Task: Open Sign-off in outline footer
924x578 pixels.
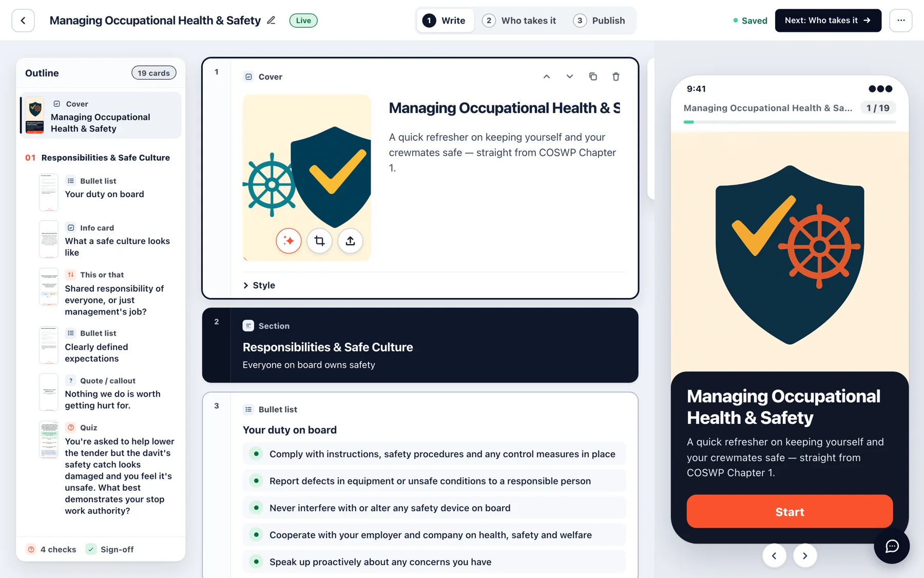Action: pyautogui.click(x=110, y=549)
